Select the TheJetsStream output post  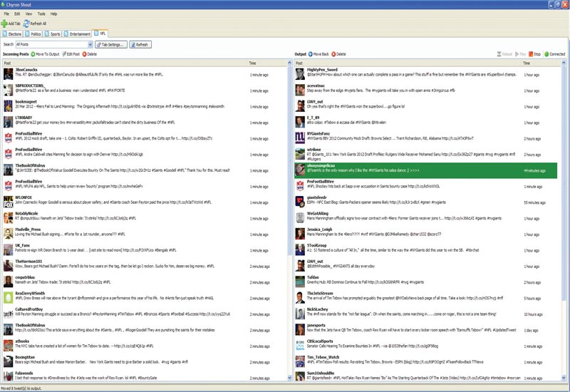(425, 298)
